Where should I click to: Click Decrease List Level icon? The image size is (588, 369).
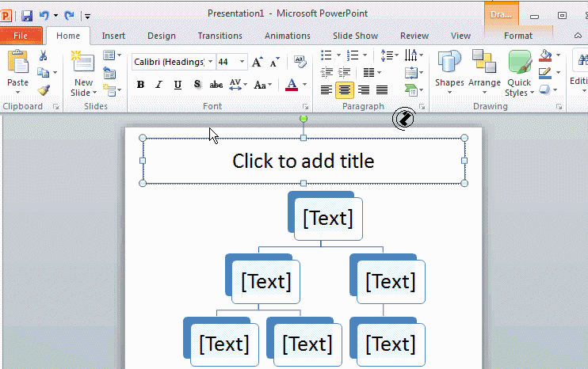(326, 72)
